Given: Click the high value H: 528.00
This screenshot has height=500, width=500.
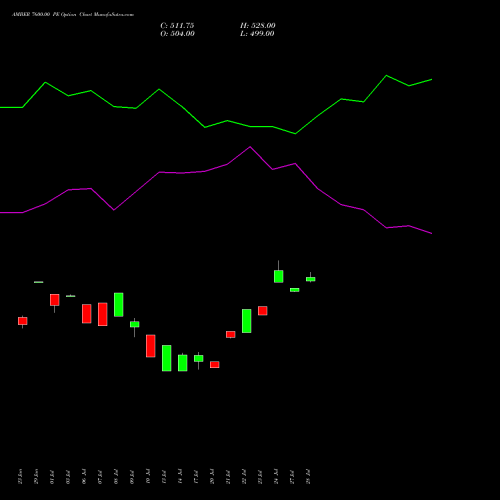Looking at the screenshot, I should pos(258,26).
